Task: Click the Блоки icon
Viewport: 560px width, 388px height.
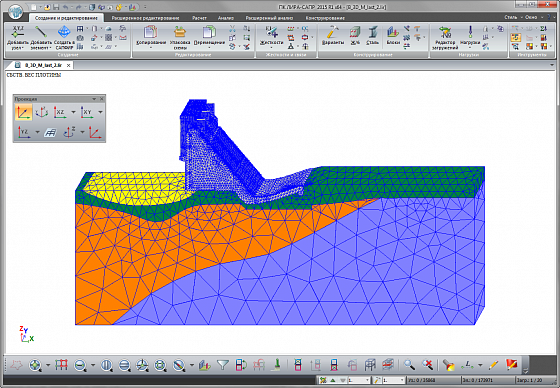Action: [x=393, y=36]
